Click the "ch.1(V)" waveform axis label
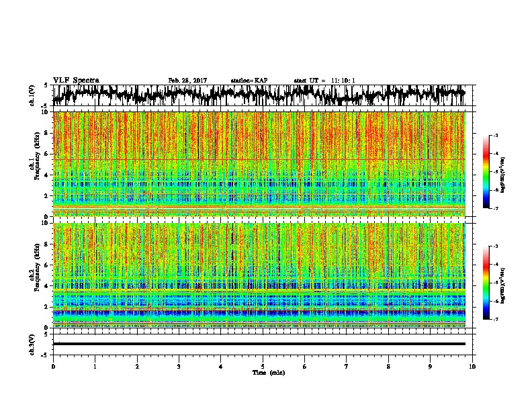The width and height of the screenshot is (532, 411). pyautogui.click(x=32, y=95)
